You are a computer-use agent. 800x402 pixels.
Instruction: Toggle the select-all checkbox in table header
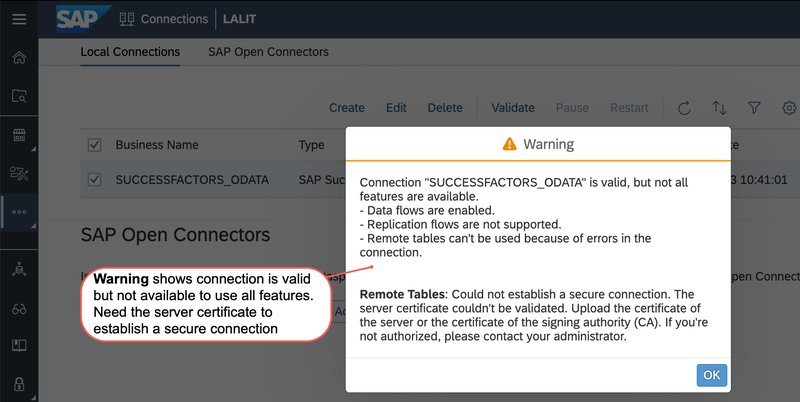click(x=94, y=145)
